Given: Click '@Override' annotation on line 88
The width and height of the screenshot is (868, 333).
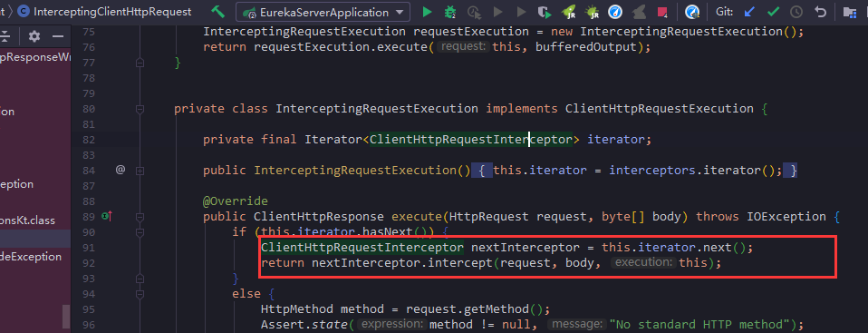Looking at the screenshot, I should point(236,201).
